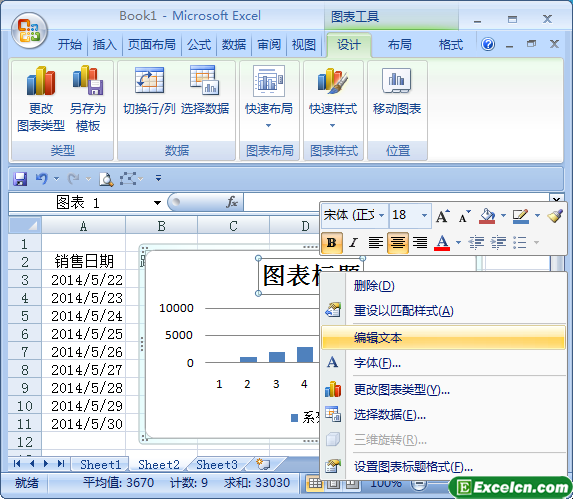573x499 pixels.
Task: Click previous-sheet navigation arrow
Action: (32, 464)
